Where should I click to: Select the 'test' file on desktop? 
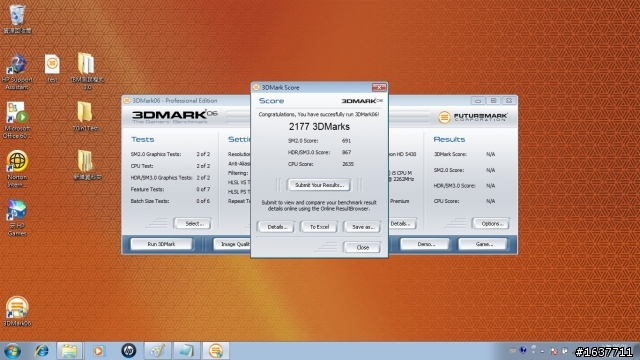pos(52,69)
